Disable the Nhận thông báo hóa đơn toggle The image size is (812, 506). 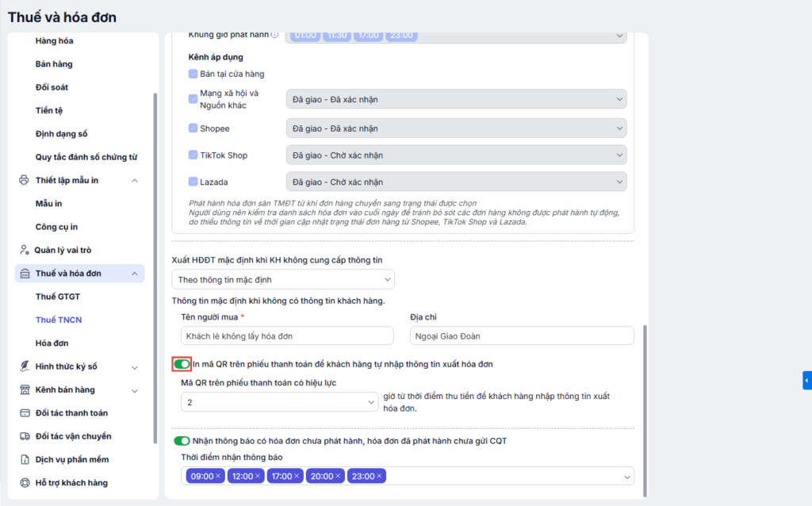182,440
